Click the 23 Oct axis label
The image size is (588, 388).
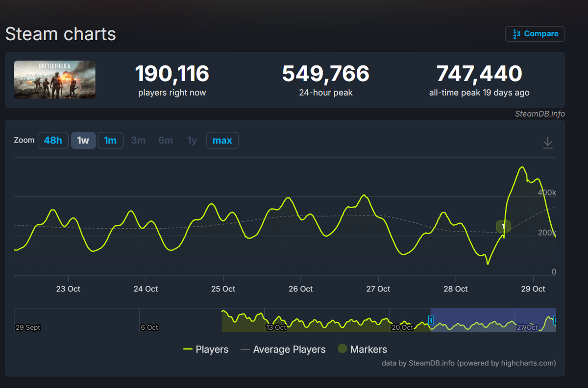(x=68, y=289)
